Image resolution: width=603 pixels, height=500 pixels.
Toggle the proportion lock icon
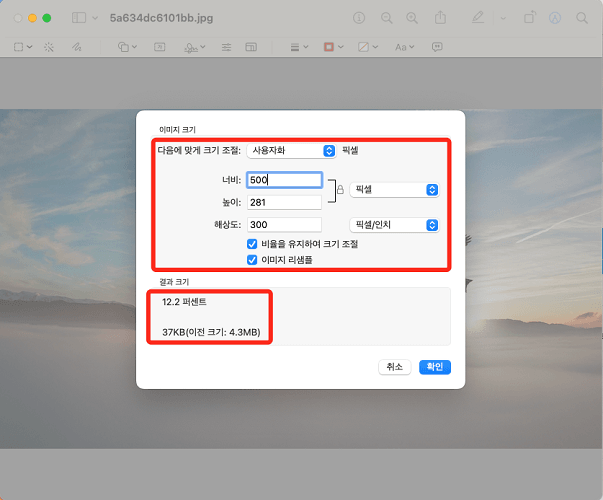[340, 189]
